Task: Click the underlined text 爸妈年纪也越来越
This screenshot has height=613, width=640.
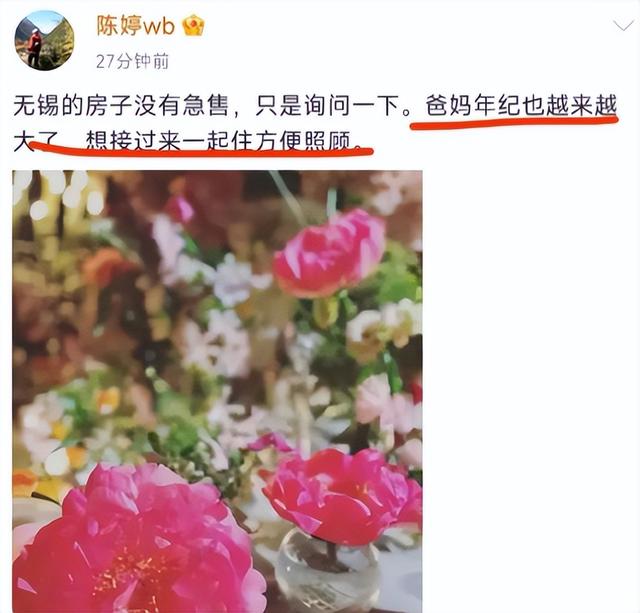Action: tap(520, 106)
